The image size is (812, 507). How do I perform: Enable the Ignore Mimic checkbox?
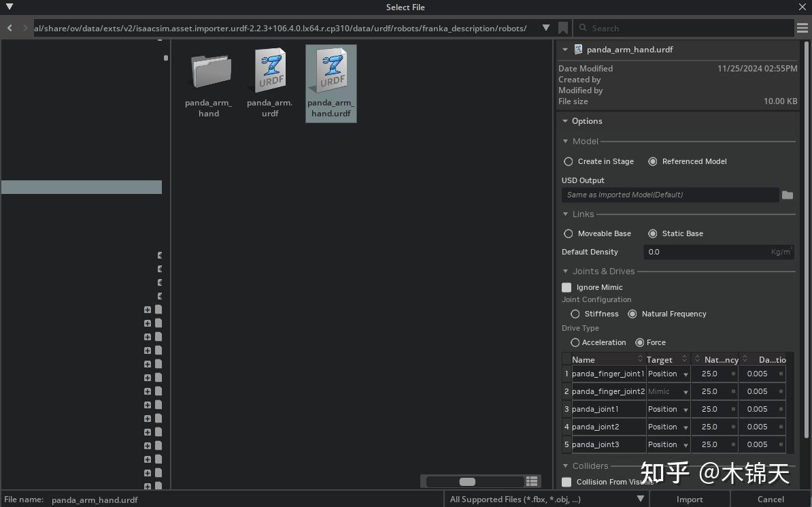(566, 287)
